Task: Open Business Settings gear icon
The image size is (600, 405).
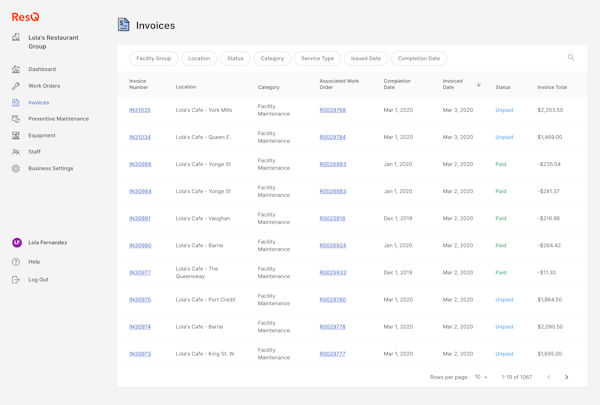Action: 16,168
